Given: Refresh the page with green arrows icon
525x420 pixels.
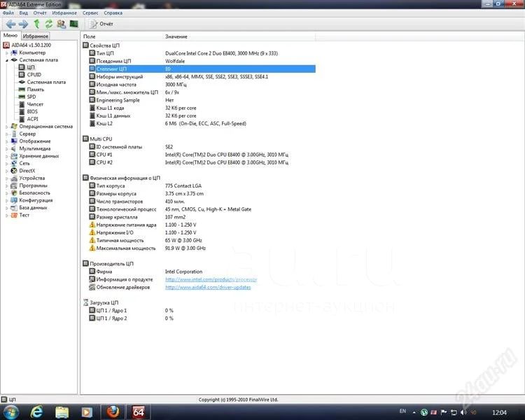Looking at the screenshot, I should 49,24.
